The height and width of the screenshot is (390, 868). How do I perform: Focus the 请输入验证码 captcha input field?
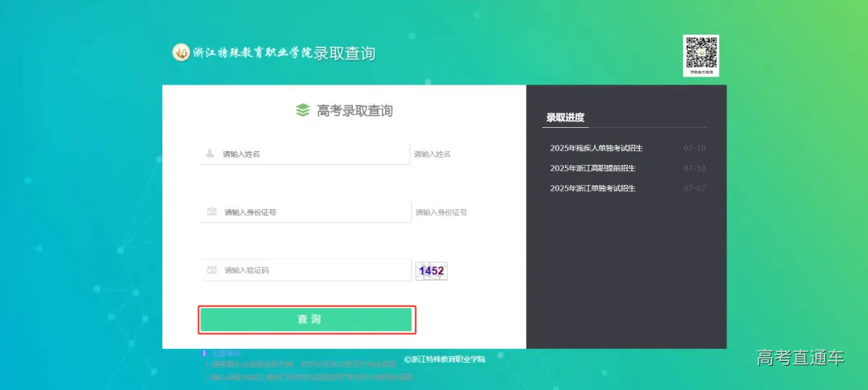click(306, 270)
